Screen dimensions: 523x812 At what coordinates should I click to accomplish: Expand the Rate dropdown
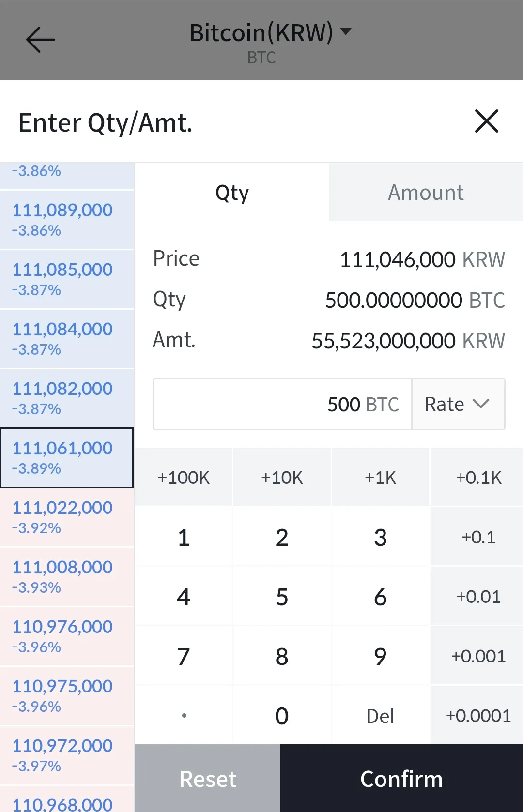(458, 404)
